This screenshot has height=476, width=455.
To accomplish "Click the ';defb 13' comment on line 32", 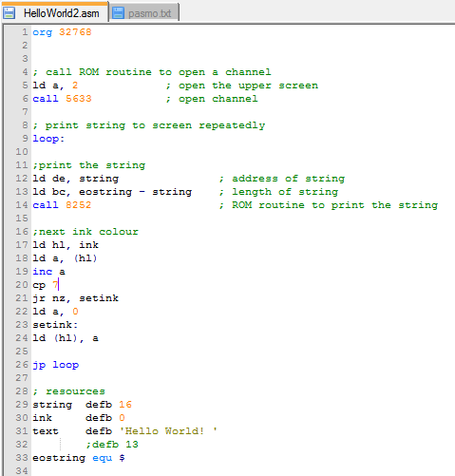I will (x=112, y=445).
